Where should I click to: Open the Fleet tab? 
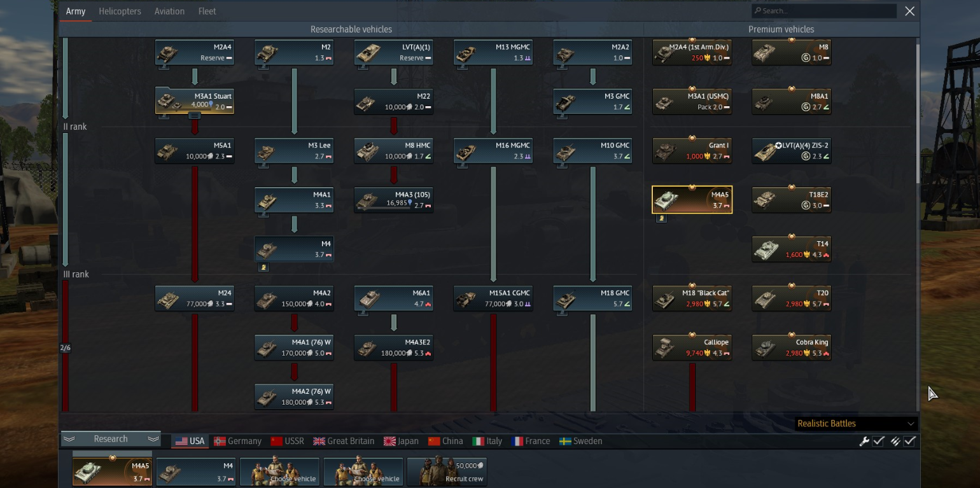(207, 11)
